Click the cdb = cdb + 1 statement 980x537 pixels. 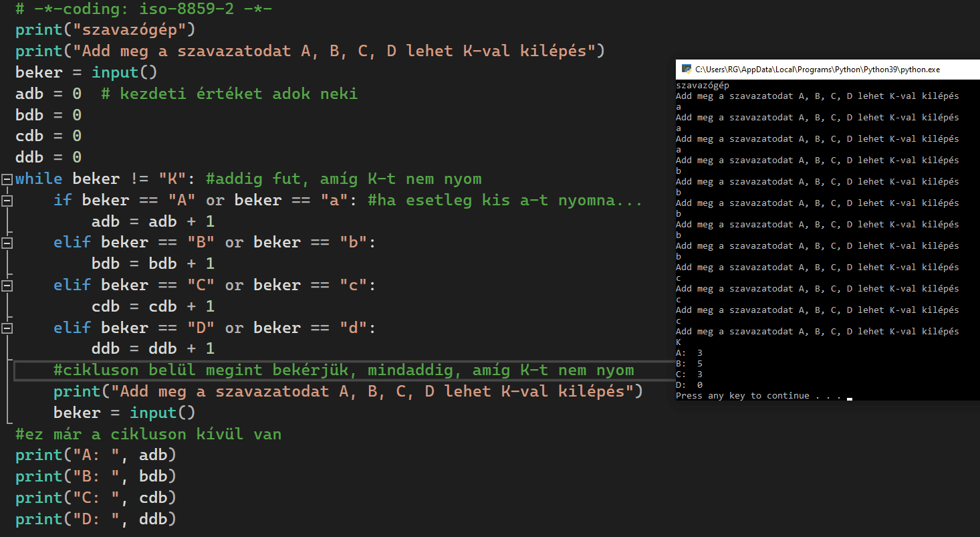(x=153, y=306)
